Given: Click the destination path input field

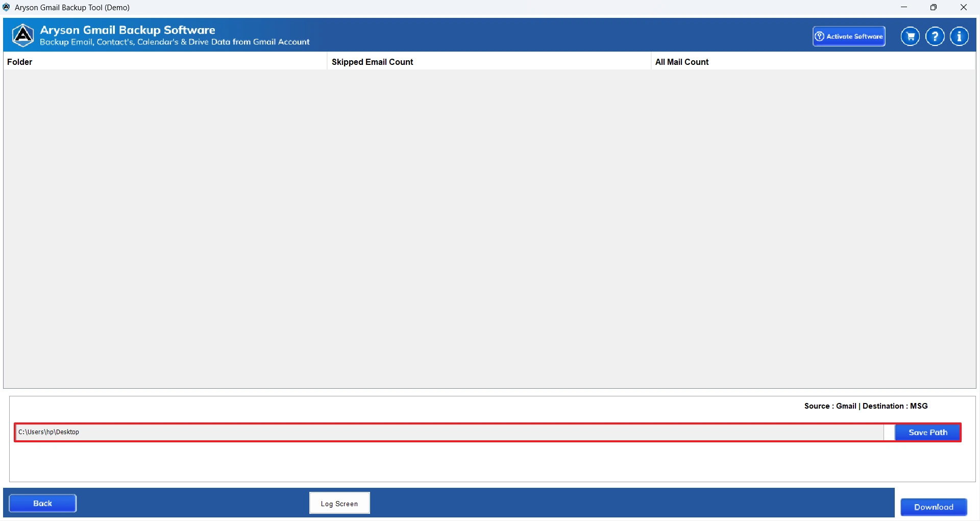Looking at the screenshot, I should [x=450, y=432].
